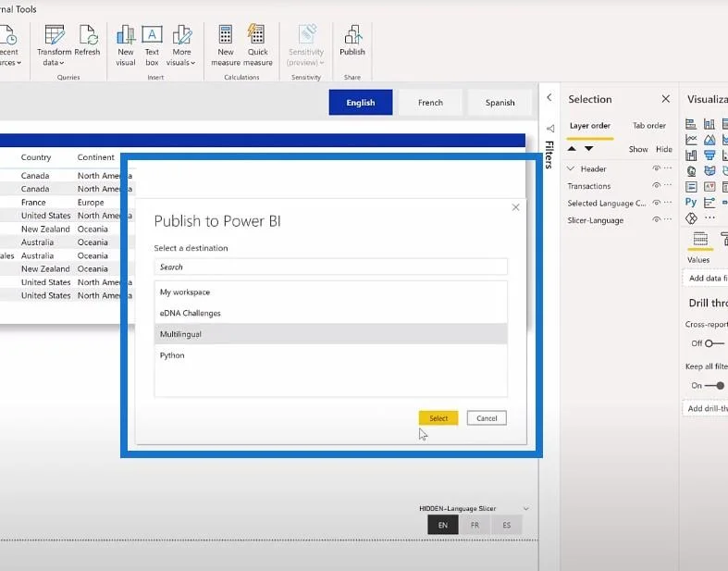Select the funnel chart visual
Viewport: 728px width, 571px height.
pos(709,155)
